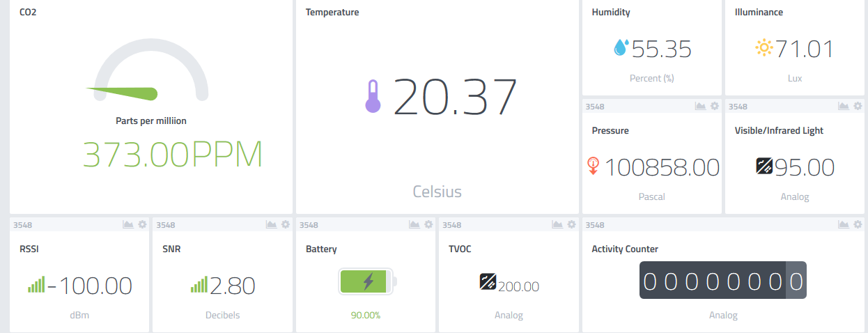
Task: Open RSSI widget settings gear
Action: tap(142, 224)
